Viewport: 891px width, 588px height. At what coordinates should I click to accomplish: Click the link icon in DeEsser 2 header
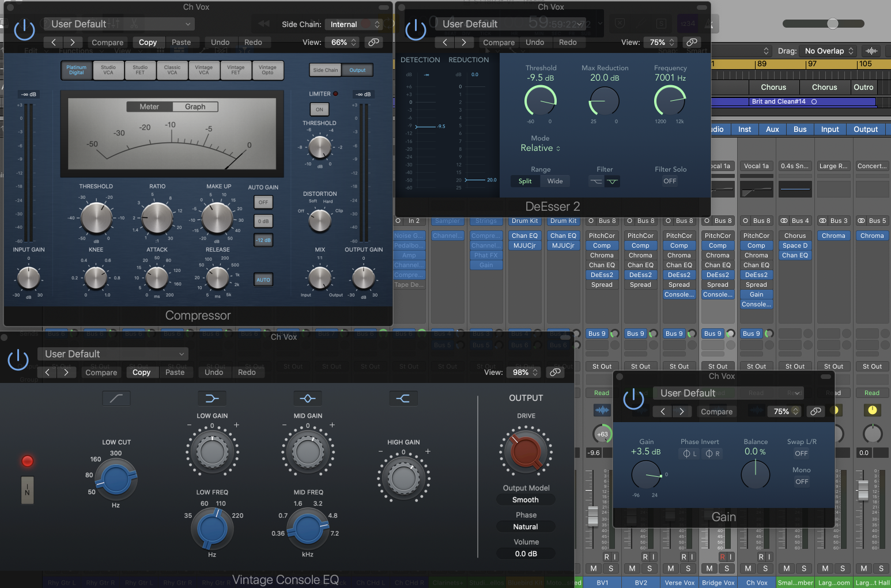(x=692, y=42)
